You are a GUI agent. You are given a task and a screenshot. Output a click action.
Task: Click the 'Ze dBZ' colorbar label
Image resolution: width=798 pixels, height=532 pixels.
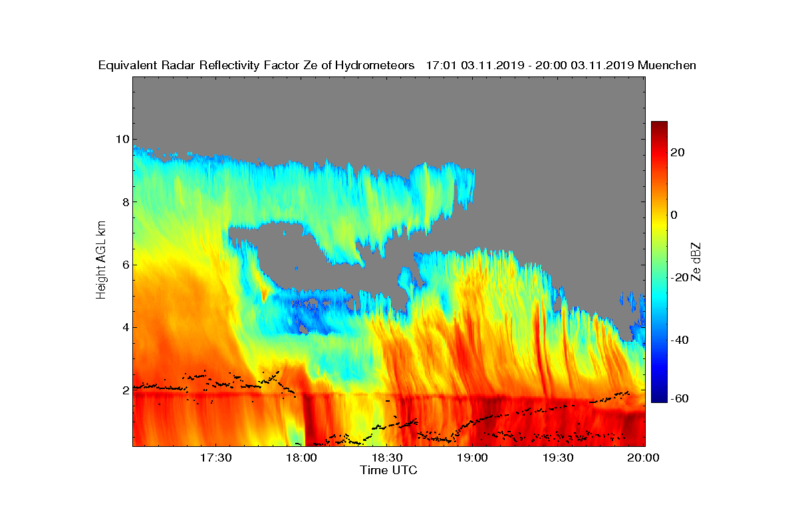pyautogui.click(x=697, y=261)
